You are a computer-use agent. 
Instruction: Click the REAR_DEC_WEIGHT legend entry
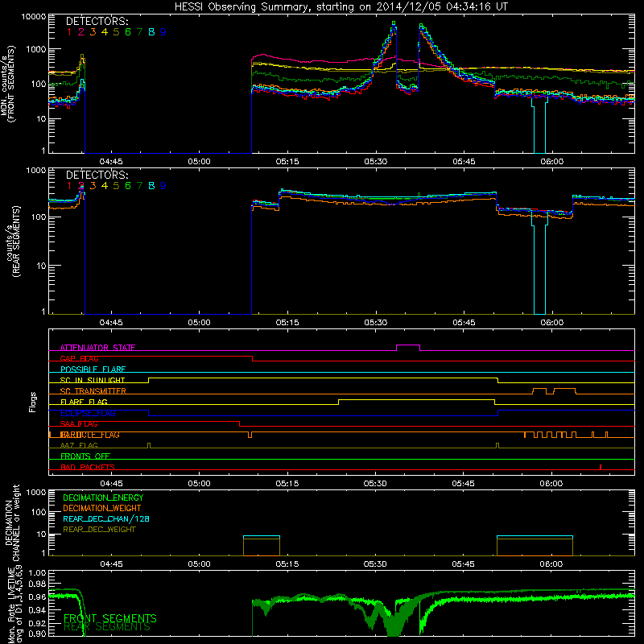(99, 530)
